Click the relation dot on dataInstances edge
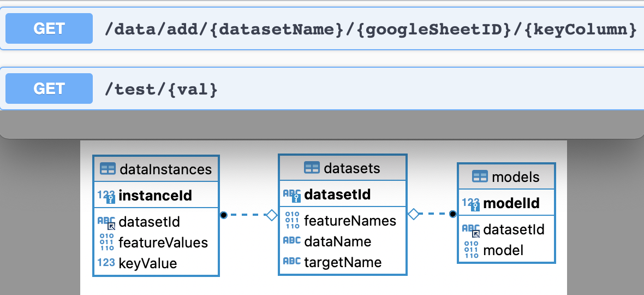The width and height of the screenshot is (644, 295). click(x=223, y=215)
